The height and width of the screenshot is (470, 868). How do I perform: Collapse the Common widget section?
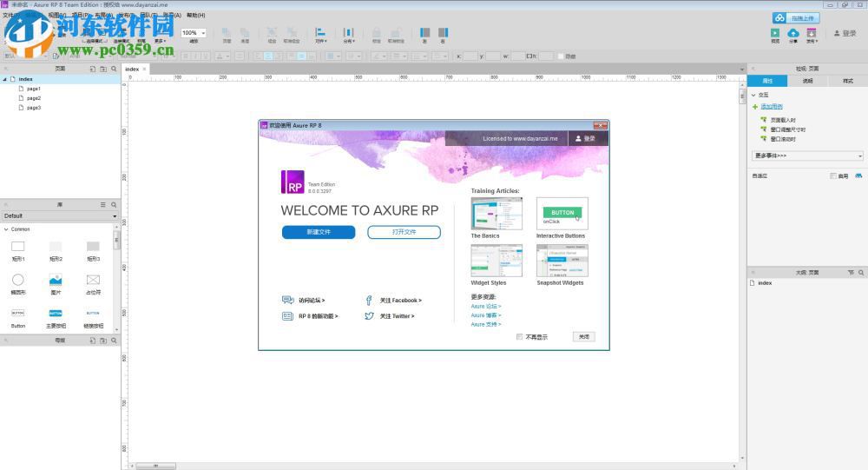point(6,228)
